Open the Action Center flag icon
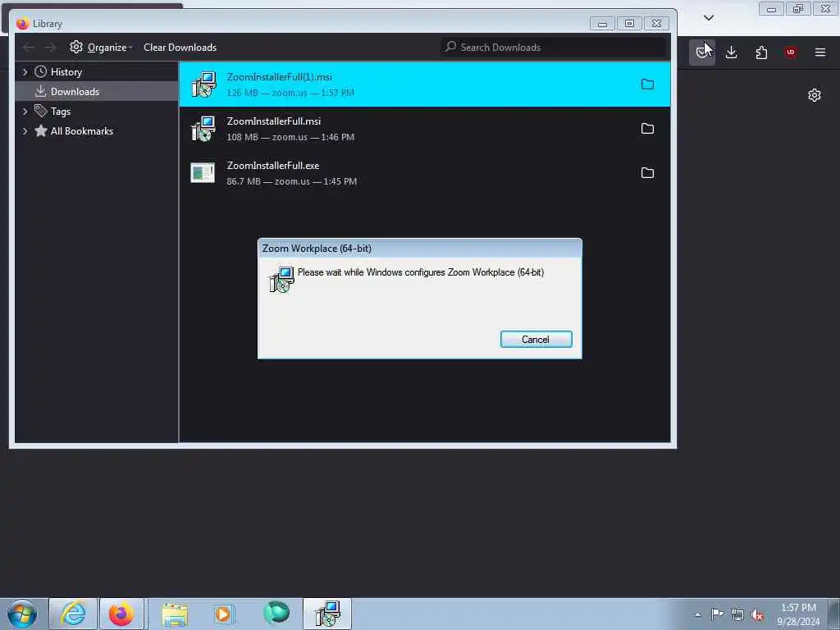The width and height of the screenshot is (840, 630). point(716,614)
